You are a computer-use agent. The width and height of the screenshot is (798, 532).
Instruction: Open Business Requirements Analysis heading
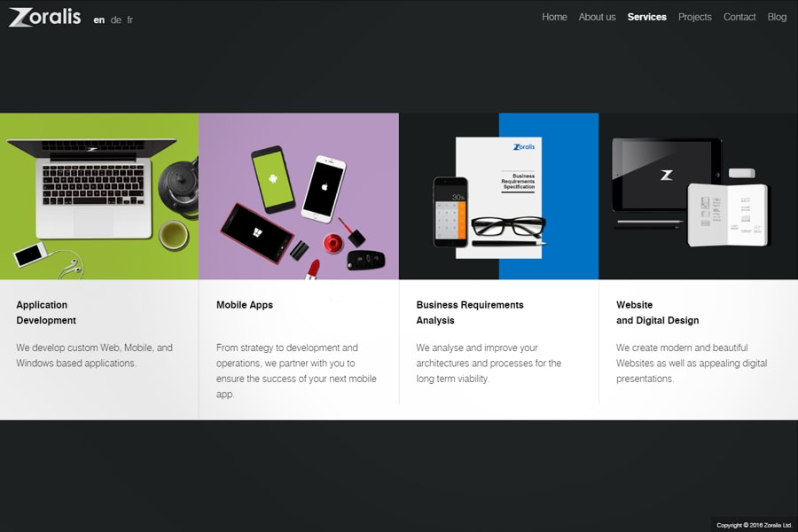pos(470,312)
